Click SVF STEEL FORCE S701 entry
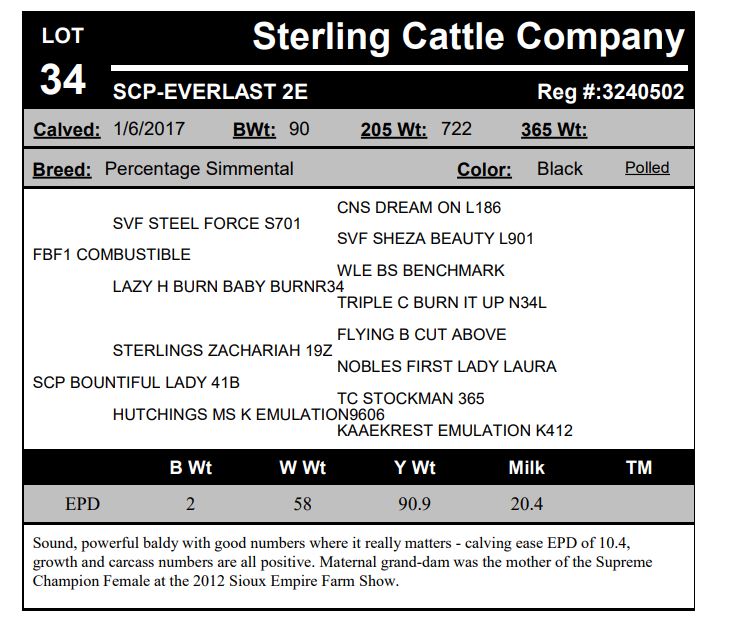 206,223
